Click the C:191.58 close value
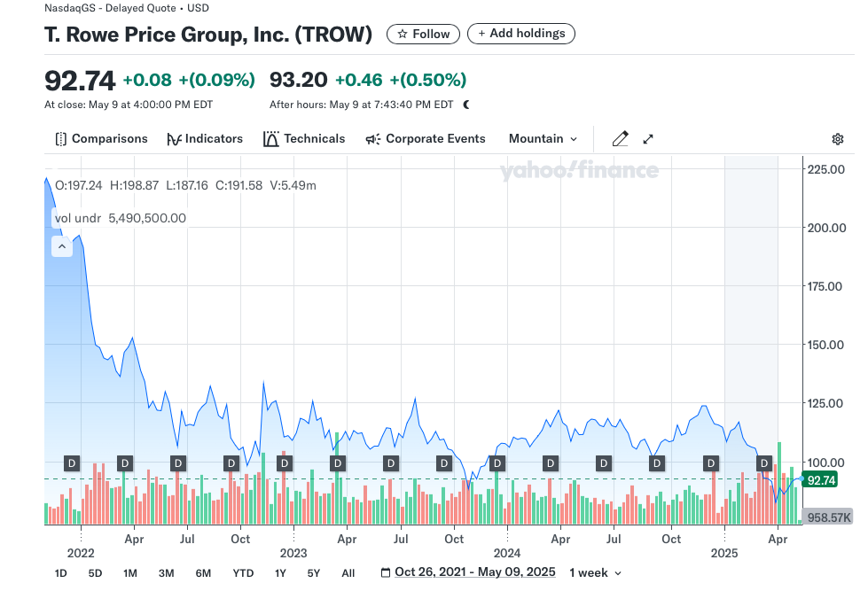The width and height of the screenshot is (868, 591). (239, 185)
